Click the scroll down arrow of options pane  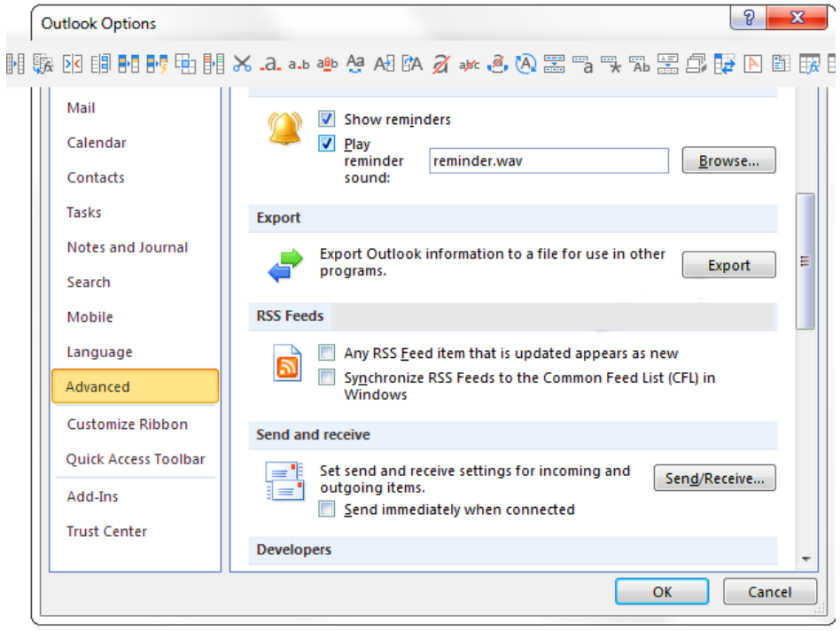point(805,559)
